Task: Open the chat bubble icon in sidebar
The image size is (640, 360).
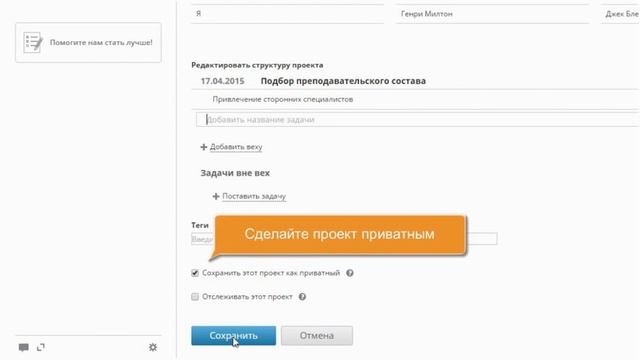Action: 24,347
